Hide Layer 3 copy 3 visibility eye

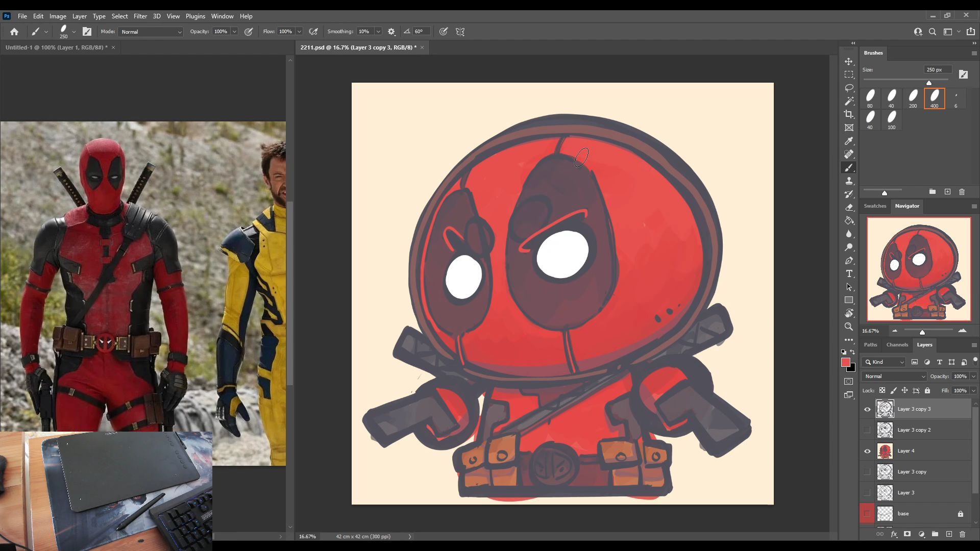867,409
